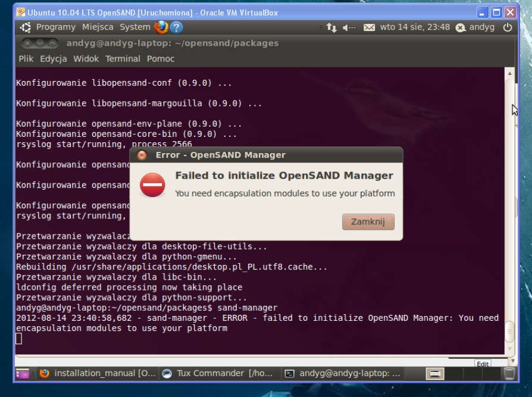This screenshot has height=397, width=532.
Task: Click the Edit label at bottom right
Action: [483, 364]
